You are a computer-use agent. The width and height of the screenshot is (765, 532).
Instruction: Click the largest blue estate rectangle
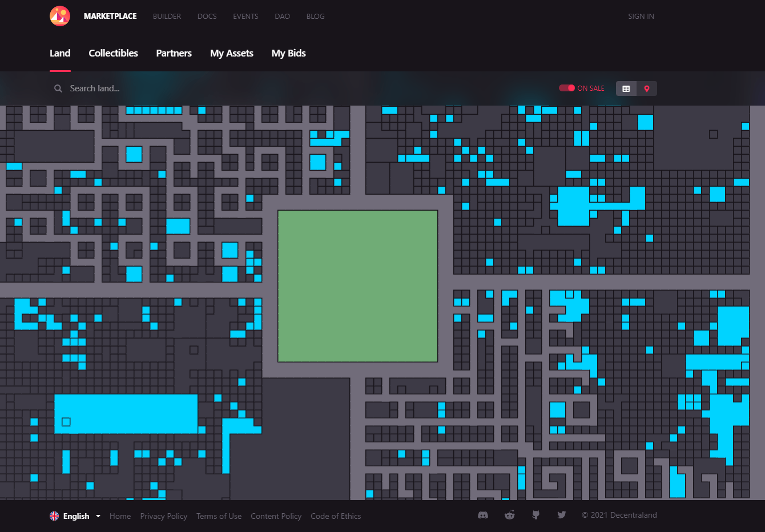pos(126,414)
